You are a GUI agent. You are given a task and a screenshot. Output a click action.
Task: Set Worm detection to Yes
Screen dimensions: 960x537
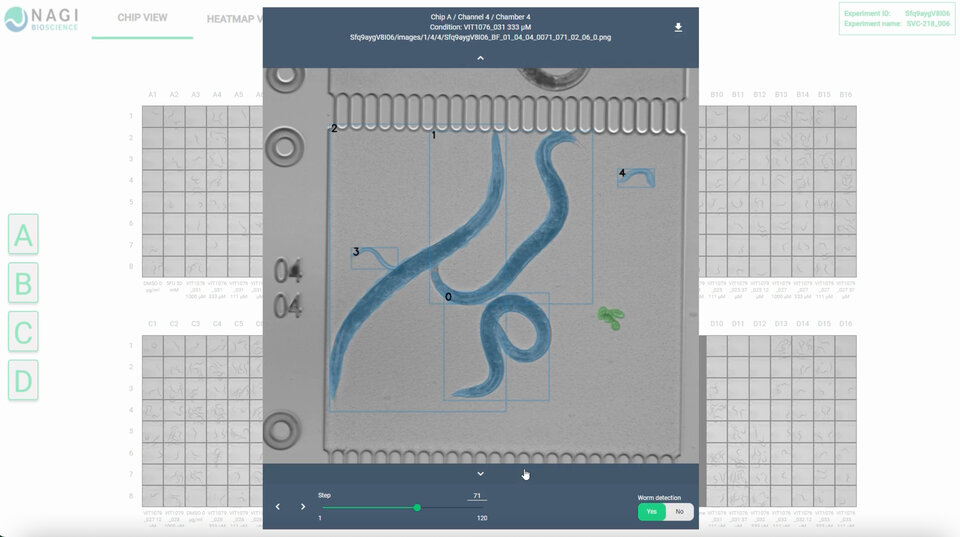pos(651,511)
